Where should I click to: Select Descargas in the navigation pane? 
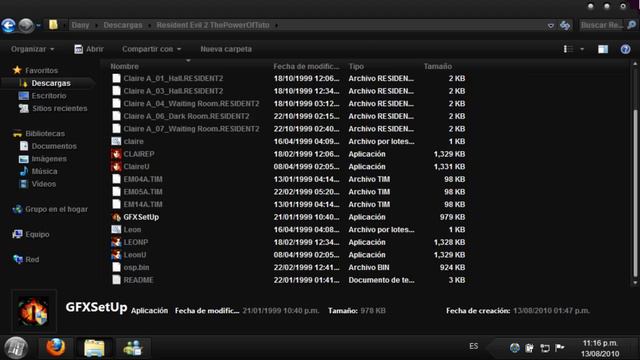[51, 83]
